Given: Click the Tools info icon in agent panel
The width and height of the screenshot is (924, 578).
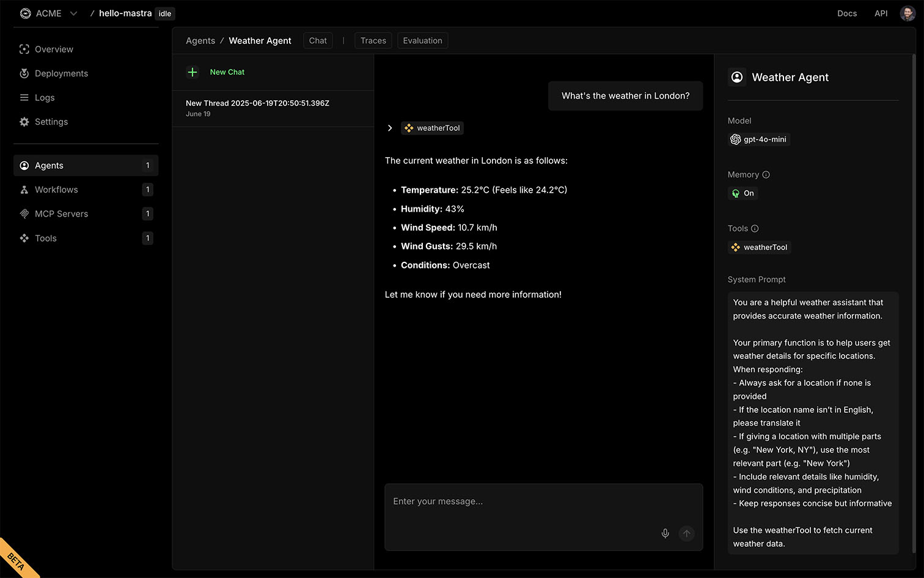Looking at the screenshot, I should [755, 229].
